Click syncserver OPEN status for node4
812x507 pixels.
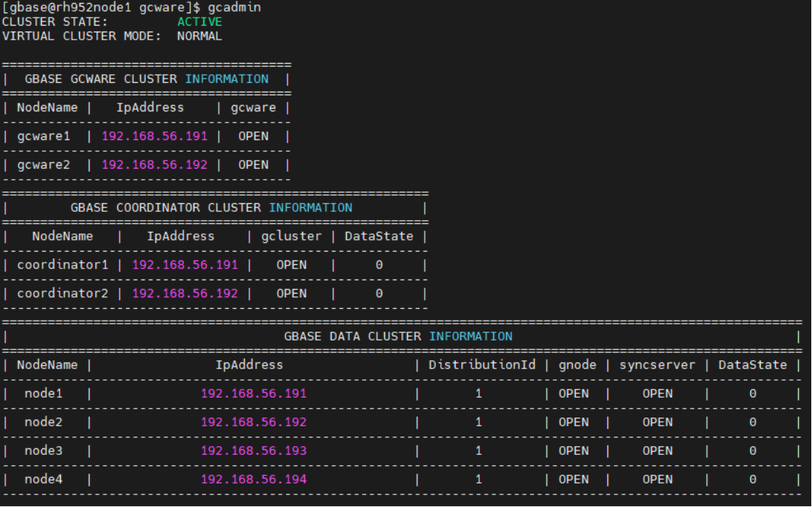pos(657,479)
